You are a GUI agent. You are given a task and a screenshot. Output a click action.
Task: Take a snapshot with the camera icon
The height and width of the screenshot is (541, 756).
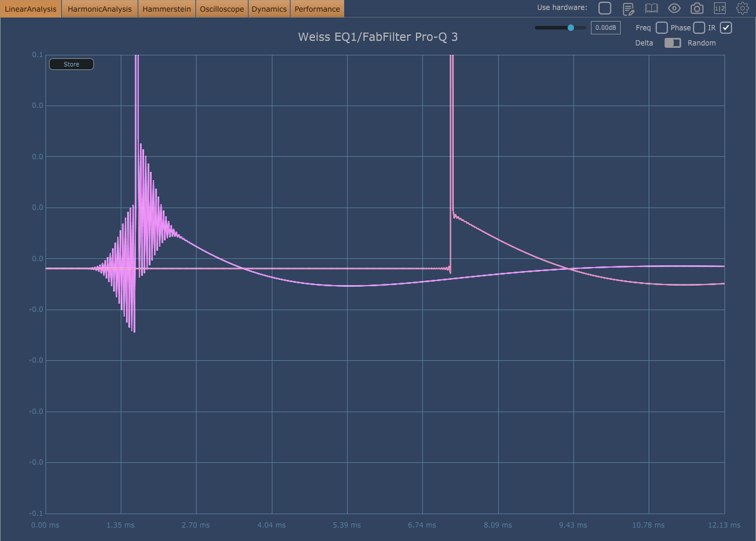(697, 8)
